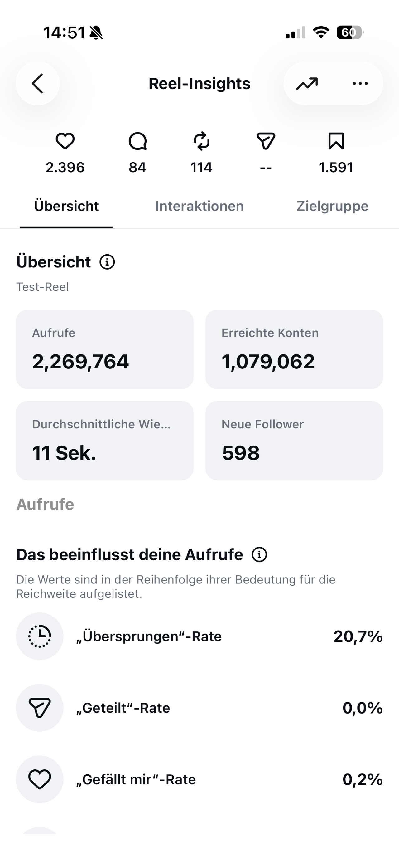Select the Übersicht tab
Image resolution: width=399 pixels, height=868 pixels.
66,206
